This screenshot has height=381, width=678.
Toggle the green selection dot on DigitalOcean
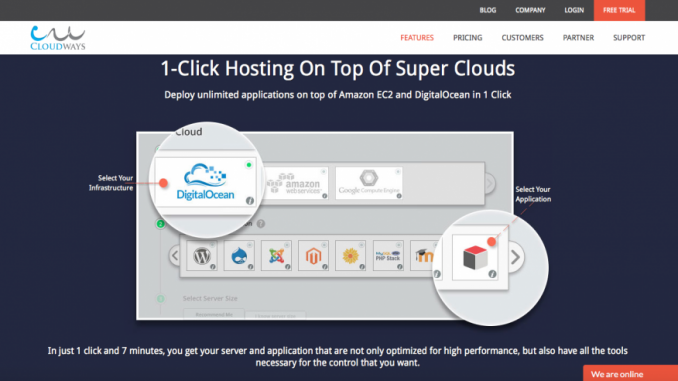[x=249, y=165]
